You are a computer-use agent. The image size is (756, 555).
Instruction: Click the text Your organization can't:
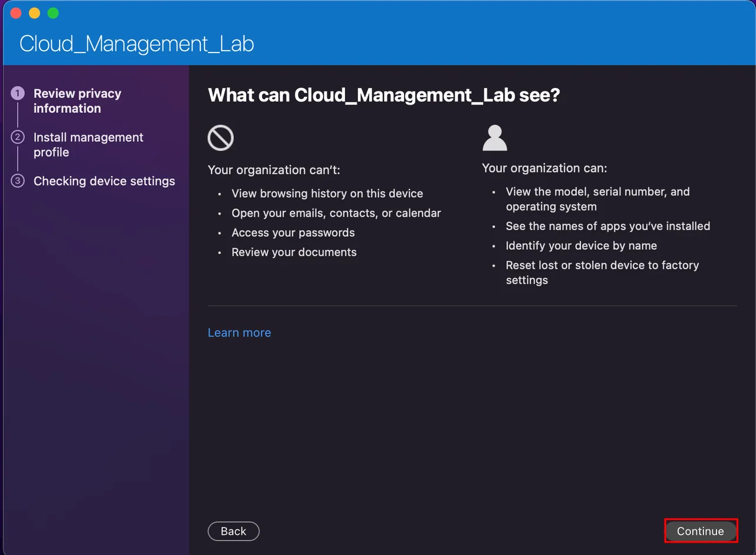click(x=274, y=170)
